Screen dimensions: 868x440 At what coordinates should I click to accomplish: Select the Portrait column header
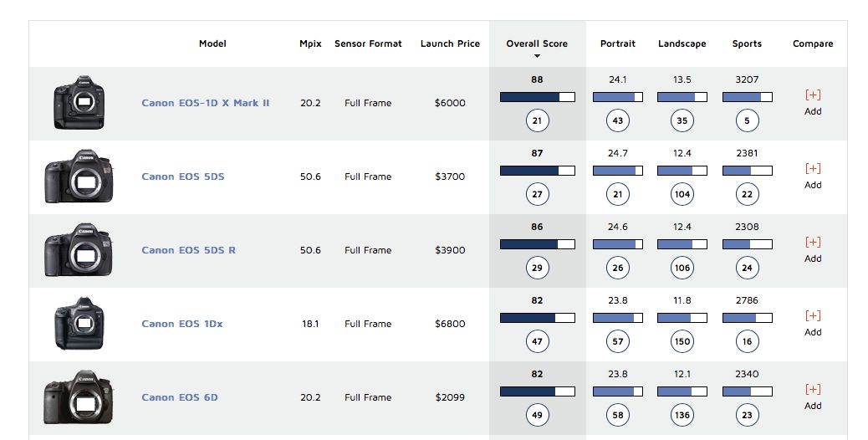[x=618, y=43]
